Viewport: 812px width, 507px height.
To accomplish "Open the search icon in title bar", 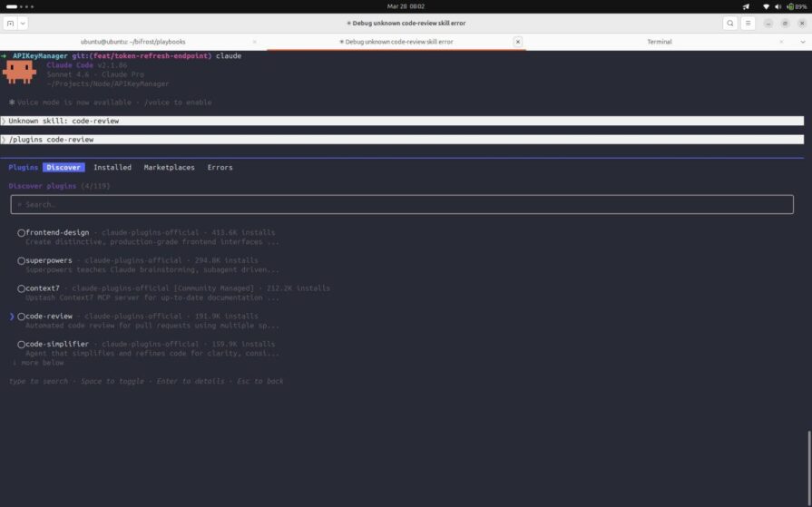I will click(x=729, y=23).
